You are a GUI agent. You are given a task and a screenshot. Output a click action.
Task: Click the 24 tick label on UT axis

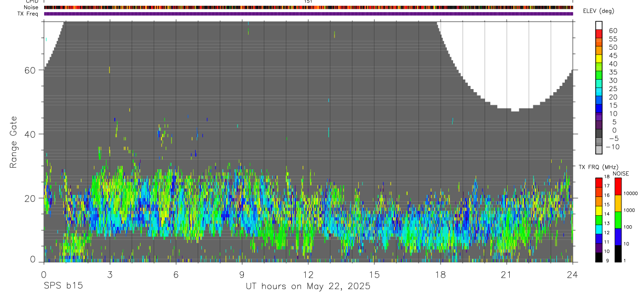point(572,275)
